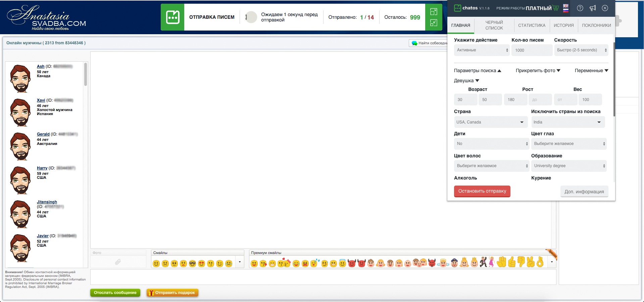This screenshot has width=644, height=302.
Task: Click the online men list scrollbar
Action: pos(86,74)
